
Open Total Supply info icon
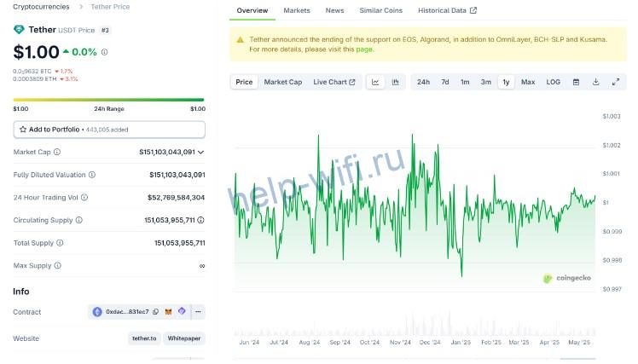(60, 243)
